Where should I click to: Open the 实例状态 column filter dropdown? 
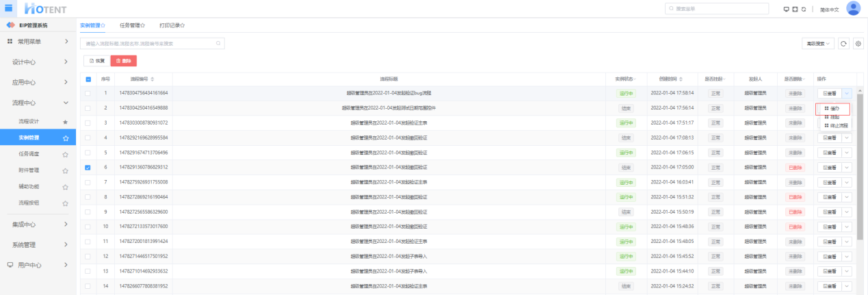point(636,79)
